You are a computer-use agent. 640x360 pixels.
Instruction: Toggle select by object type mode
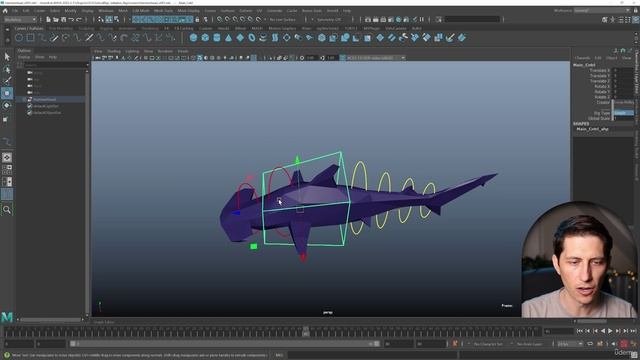[109, 19]
